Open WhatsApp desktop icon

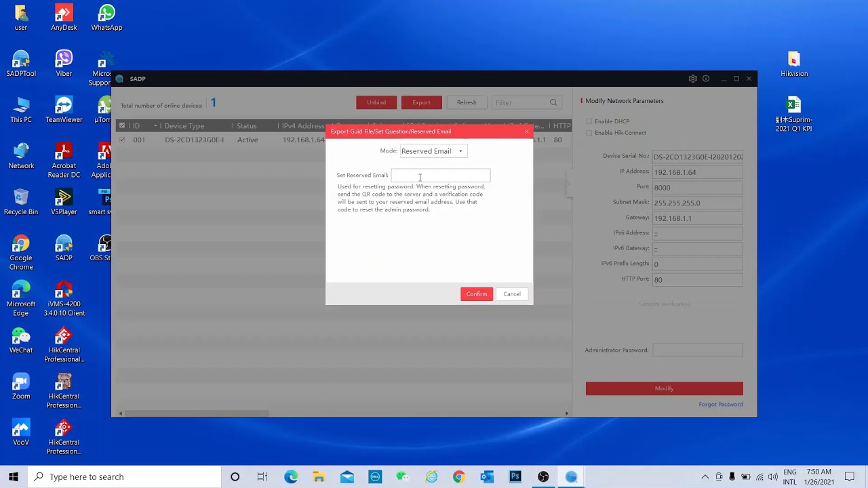106,18
